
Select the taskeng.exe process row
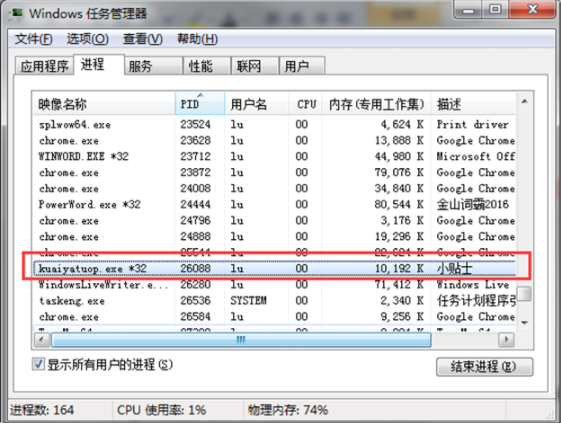[x=274, y=301]
